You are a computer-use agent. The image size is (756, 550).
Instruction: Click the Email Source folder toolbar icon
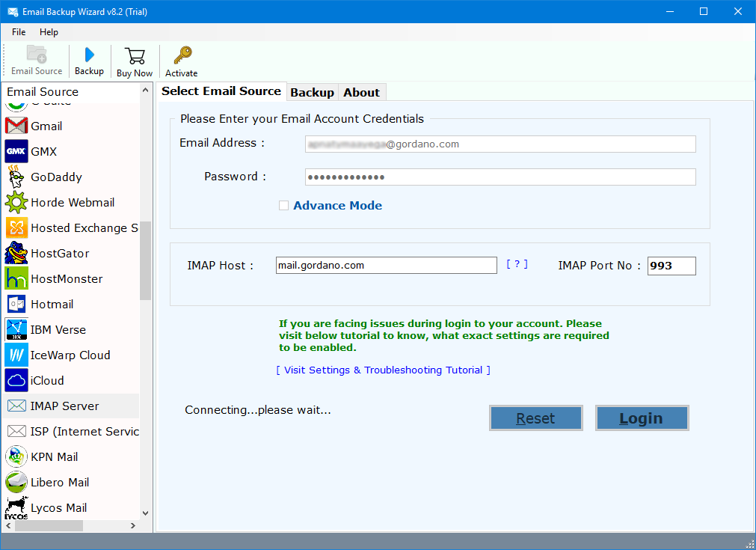click(x=37, y=54)
